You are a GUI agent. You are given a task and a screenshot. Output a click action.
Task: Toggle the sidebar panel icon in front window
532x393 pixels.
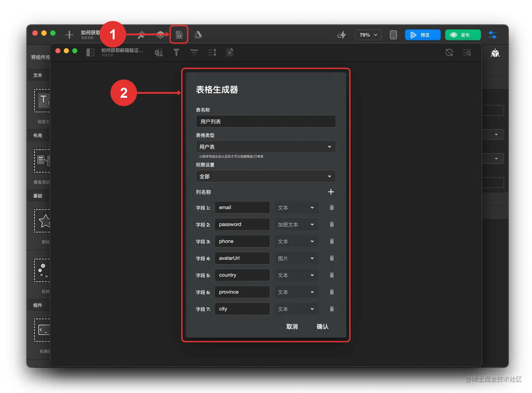tap(90, 52)
